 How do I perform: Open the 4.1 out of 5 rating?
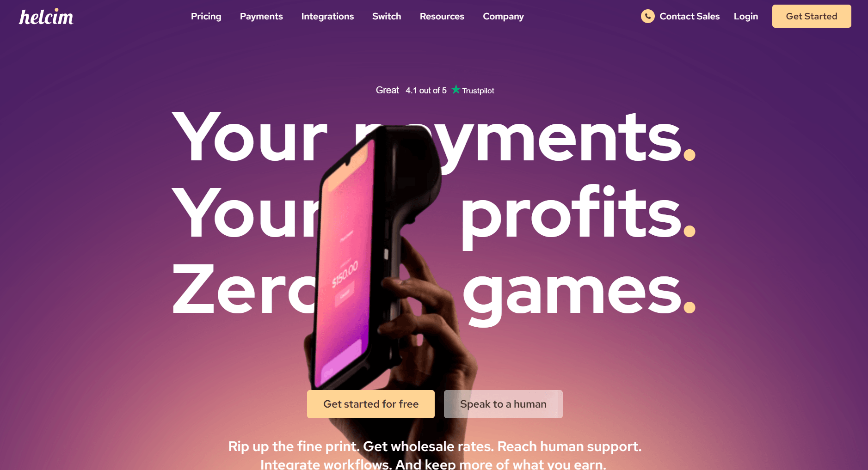click(x=426, y=91)
